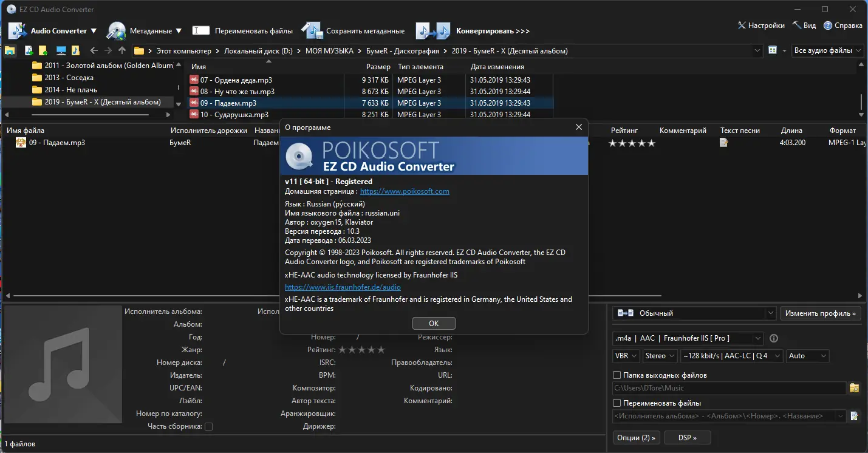Open the Вид menu
The image size is (868, 453).
[x=804, y=26]
